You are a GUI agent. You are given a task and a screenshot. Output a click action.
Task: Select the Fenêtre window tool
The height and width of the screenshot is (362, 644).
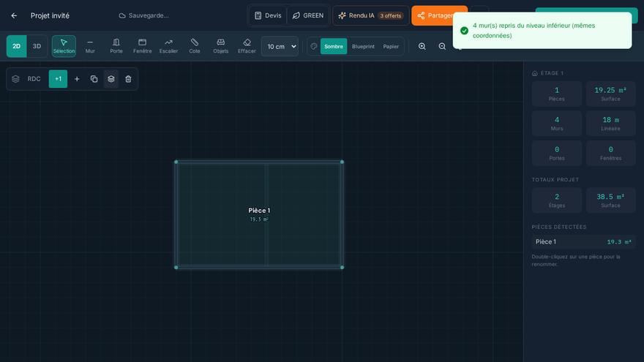(x=143, y=46)
